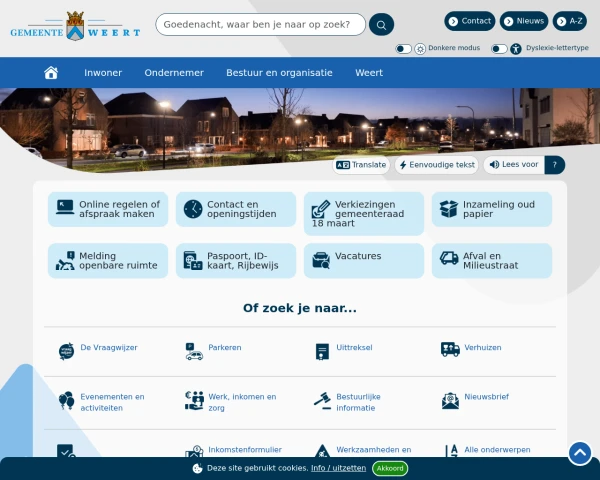This screenshot has height=480, width=600.
Task: Click the Gemeente Weert logo
Action: (x=75, y=26)
